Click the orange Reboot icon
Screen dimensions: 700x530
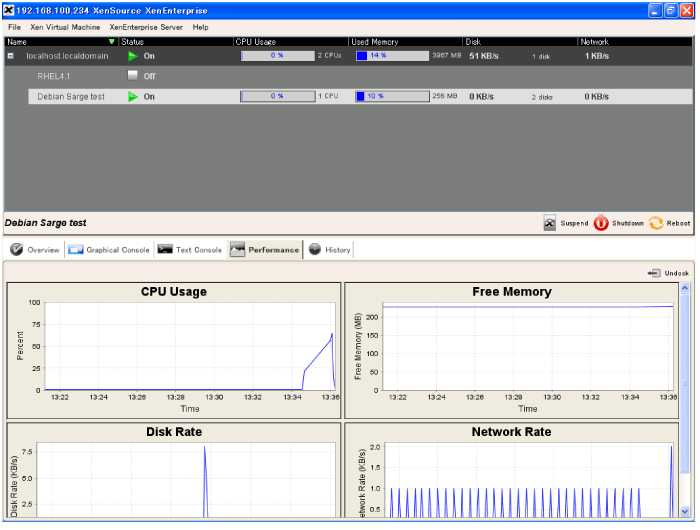coord(656,223)
